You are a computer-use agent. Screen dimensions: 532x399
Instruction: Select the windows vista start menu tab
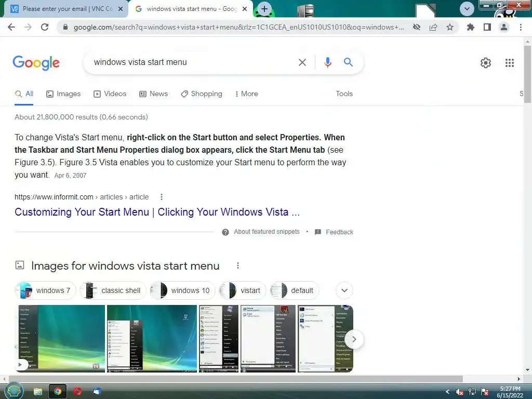pyautogui.click(x=190, y=9)
